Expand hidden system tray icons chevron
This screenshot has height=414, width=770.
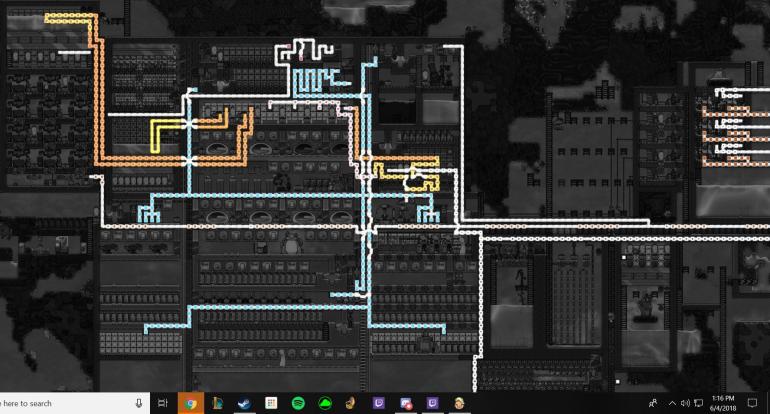(x=672, y=403)
